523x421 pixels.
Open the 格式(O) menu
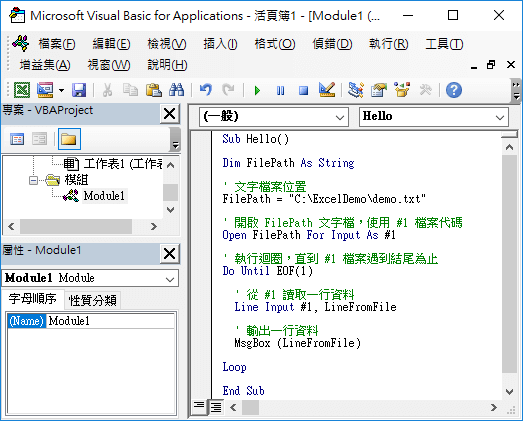coord(275,44)
